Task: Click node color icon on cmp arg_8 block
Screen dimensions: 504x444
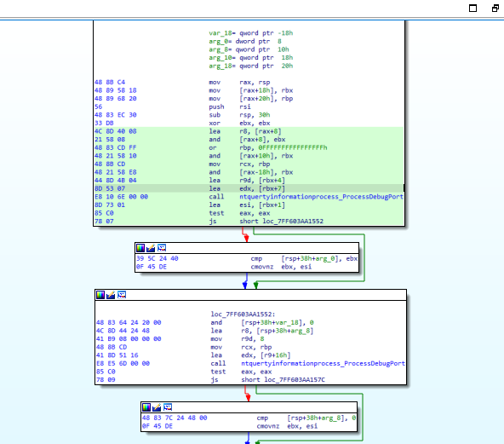Action: point(146,407)
